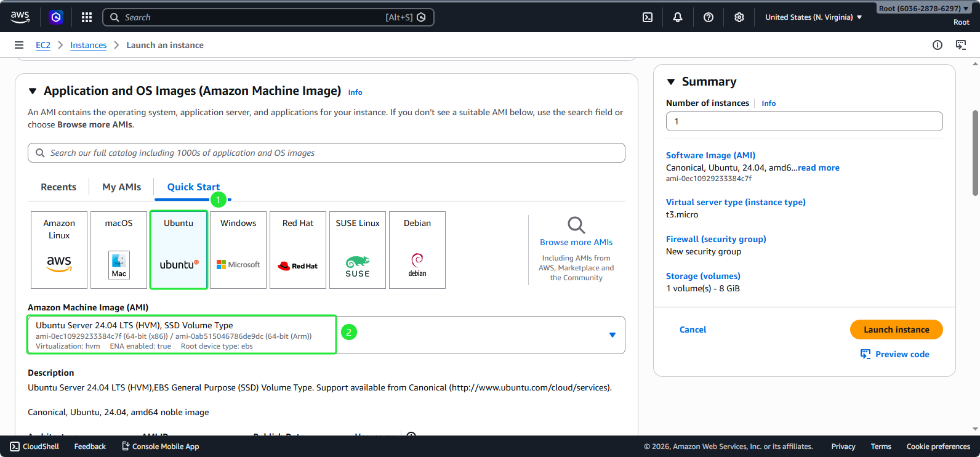Open Privacy link in footer
Image resolution: width=980 pixels, height=457 pixels.
[x=843, y=447]
